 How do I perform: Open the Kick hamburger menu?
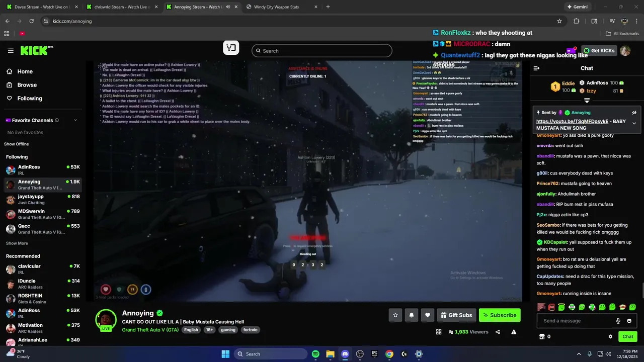pos(11,51)
